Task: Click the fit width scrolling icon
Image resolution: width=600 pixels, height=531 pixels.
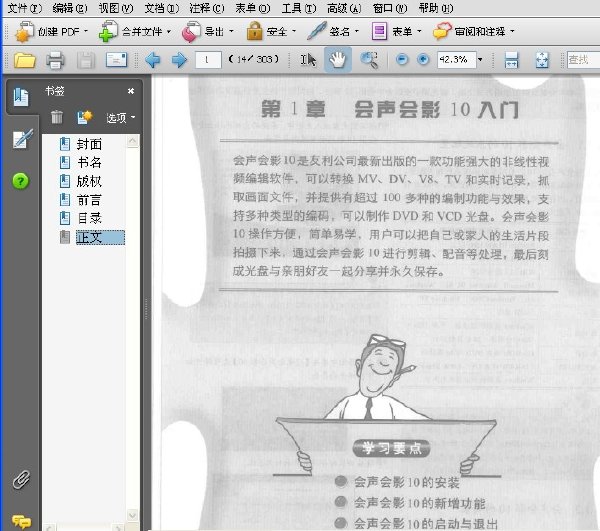Action: [x=512, y=60]
